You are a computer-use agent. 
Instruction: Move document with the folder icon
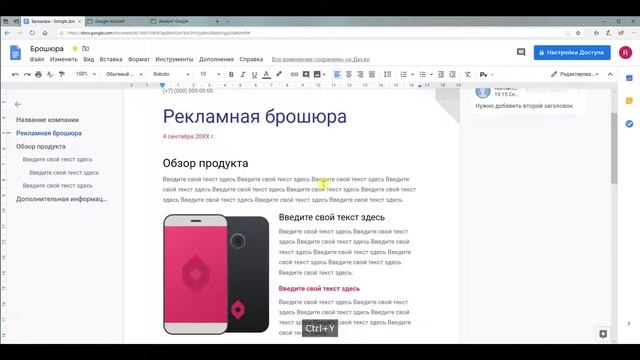pos(85,49)
